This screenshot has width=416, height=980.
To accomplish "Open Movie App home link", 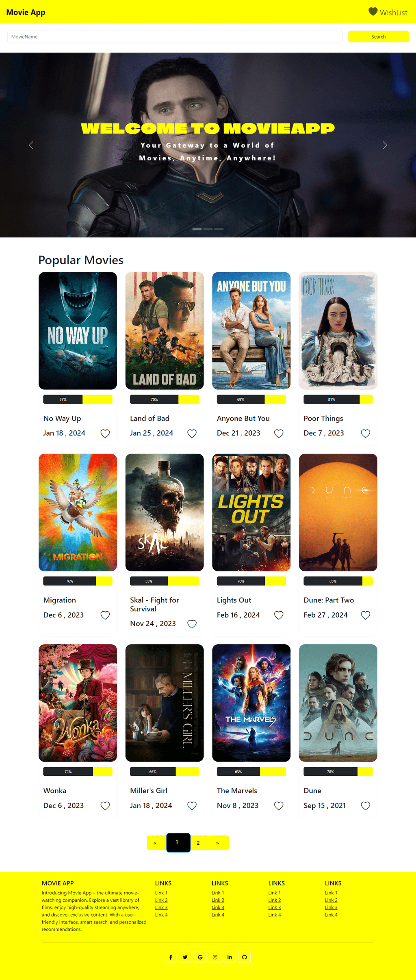I will [x=26, y=12].
